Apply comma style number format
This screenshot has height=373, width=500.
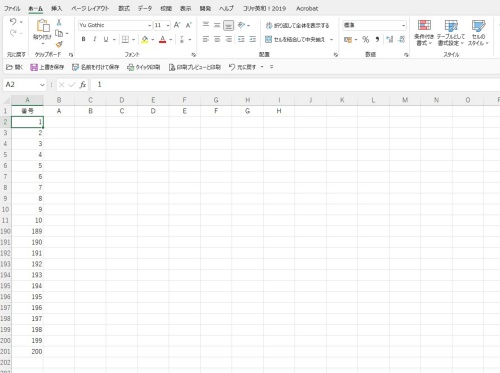click(377, 39)
